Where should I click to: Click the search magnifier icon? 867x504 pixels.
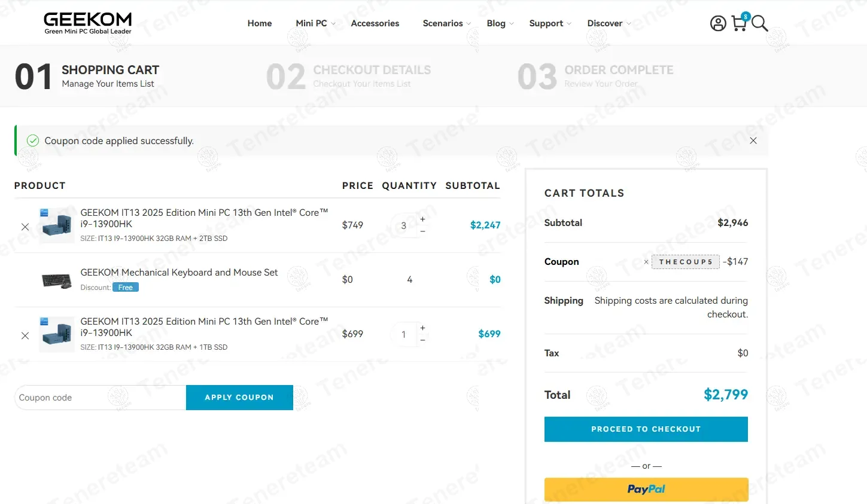click(759, 23)
